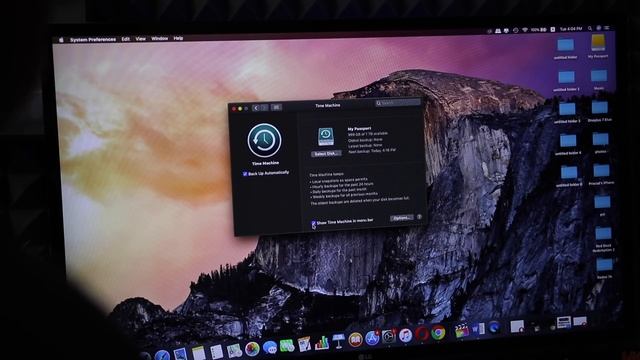This screenshot has height=360, width=640.
Task: Open iTunes in the Dock
Action: pyautogui.click(x=405, y=336)
